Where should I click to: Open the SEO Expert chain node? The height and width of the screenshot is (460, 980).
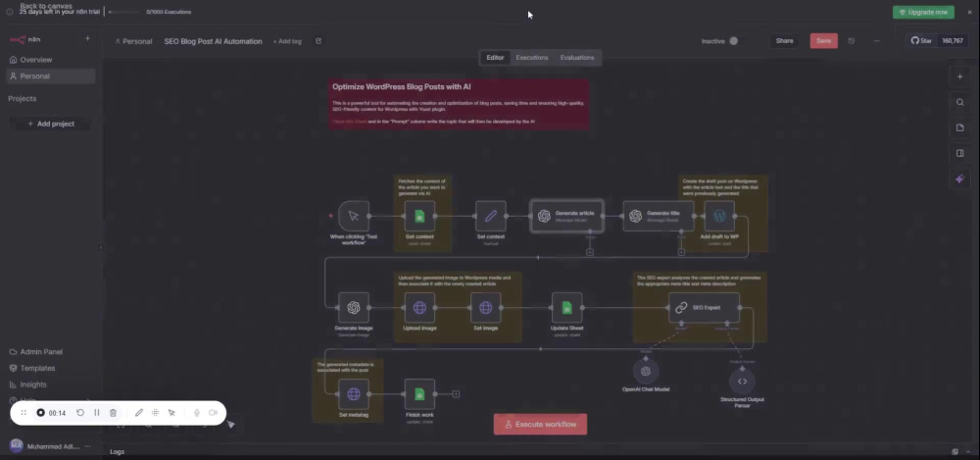[704, 307]
